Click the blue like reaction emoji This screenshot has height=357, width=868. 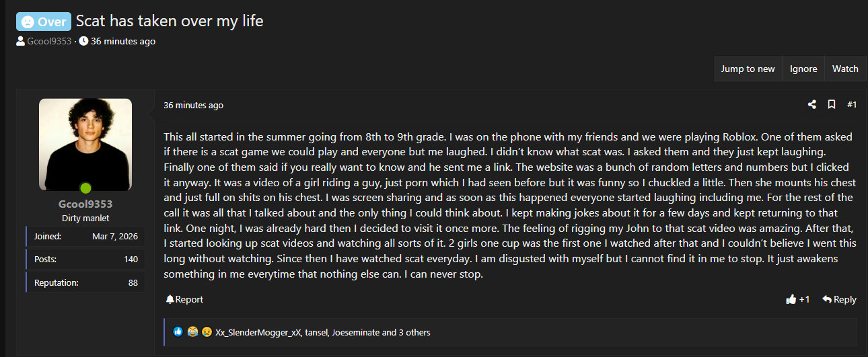[x=178, y=331]
